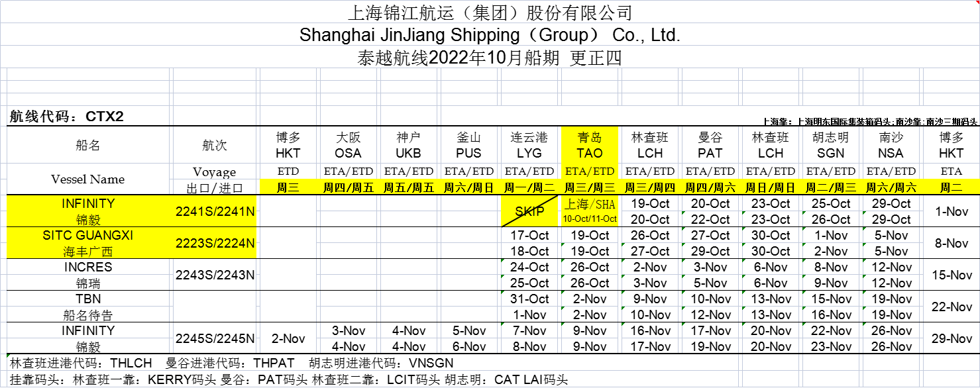Image resolution: width=980 pixels, height=388 pixels.
Task: Click the "周三/周三" weekday cell under TAO
Action: (x=590, y=187)
